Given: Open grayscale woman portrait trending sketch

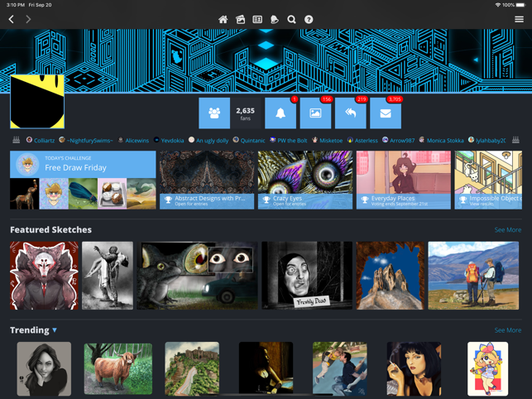Looking at the screenshot, I should 44,368.
